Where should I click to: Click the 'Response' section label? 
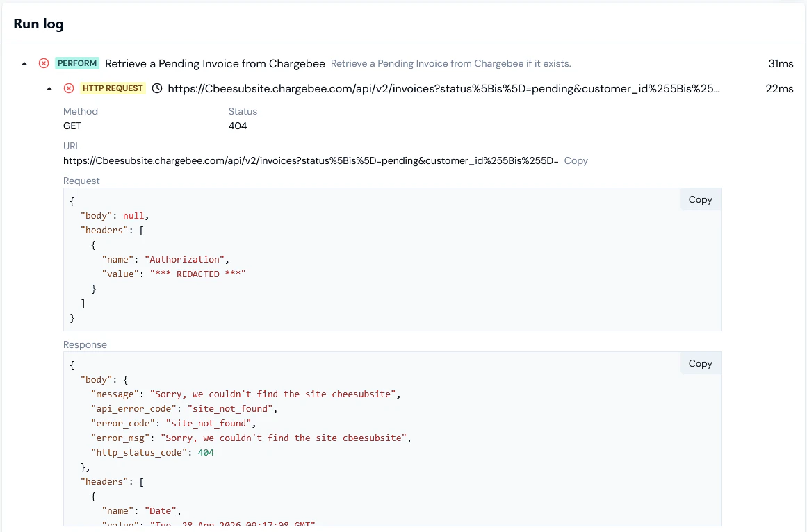[85, 345]
